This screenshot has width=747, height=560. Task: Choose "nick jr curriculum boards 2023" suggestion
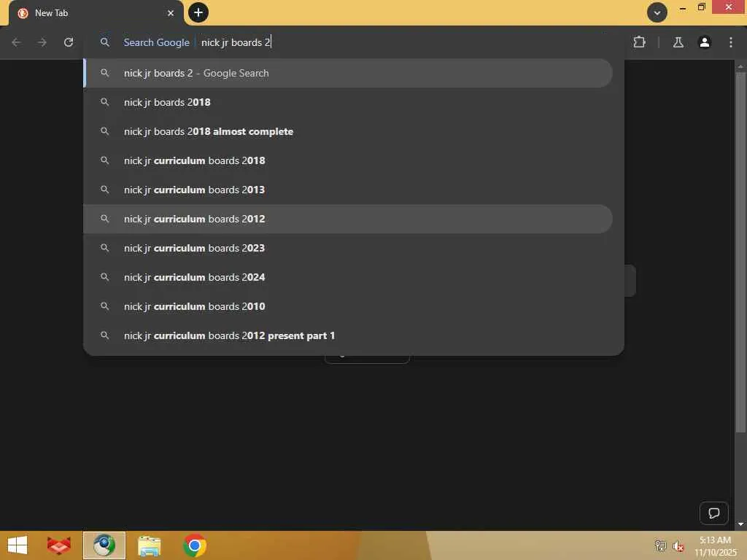(x=348, y=248)
